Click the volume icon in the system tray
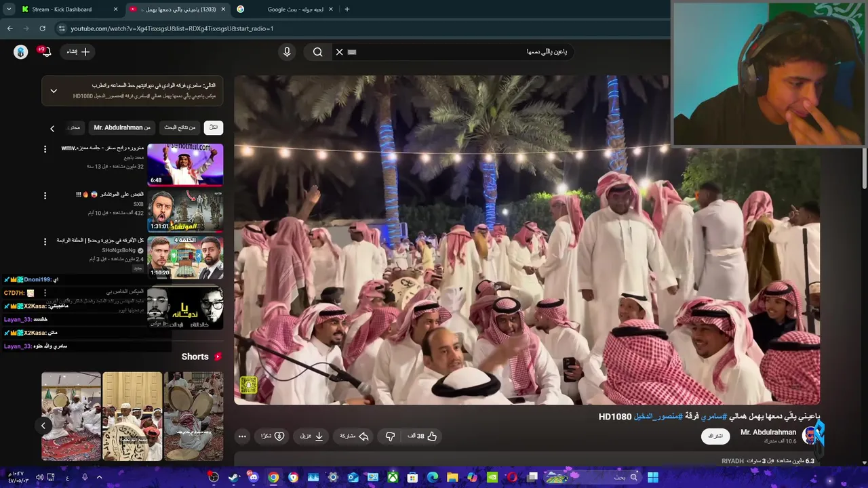 (39, 478)
